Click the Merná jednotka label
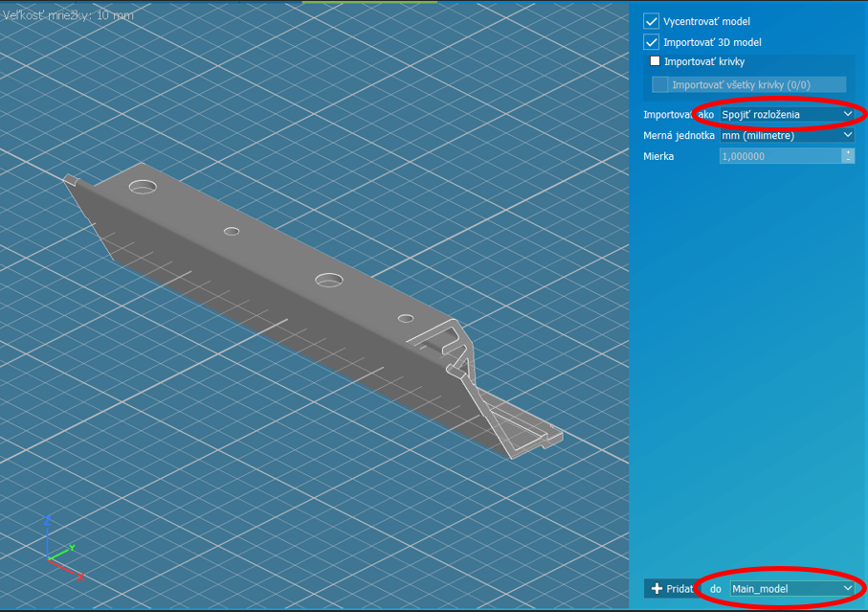Screen dimensions: 868x612 tap(679, 135)
